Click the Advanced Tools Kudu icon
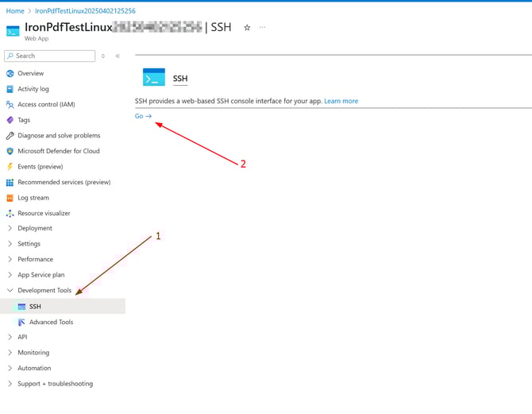The height and width of the screenshot is (414, 532). [21, 322]
